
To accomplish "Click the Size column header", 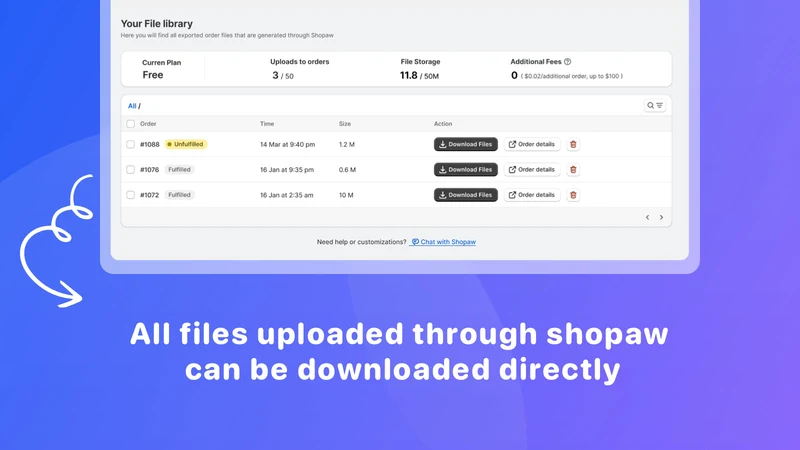I will [345, 124].
